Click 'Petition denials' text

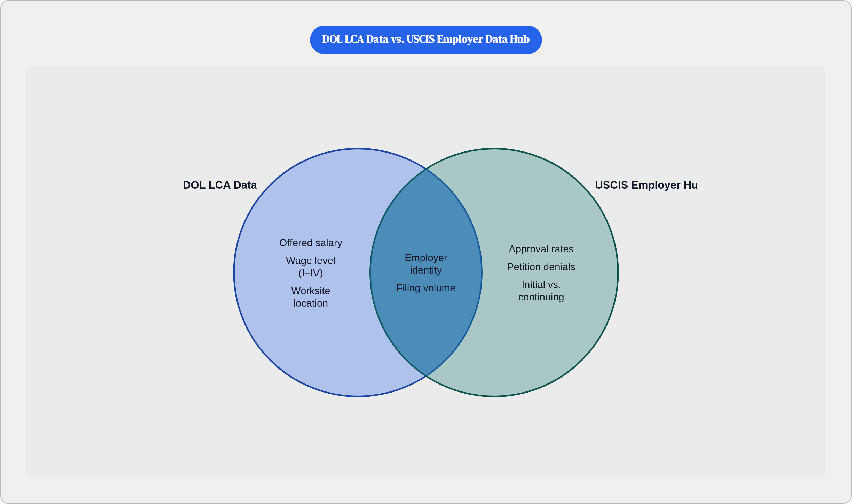coord(541,267)
